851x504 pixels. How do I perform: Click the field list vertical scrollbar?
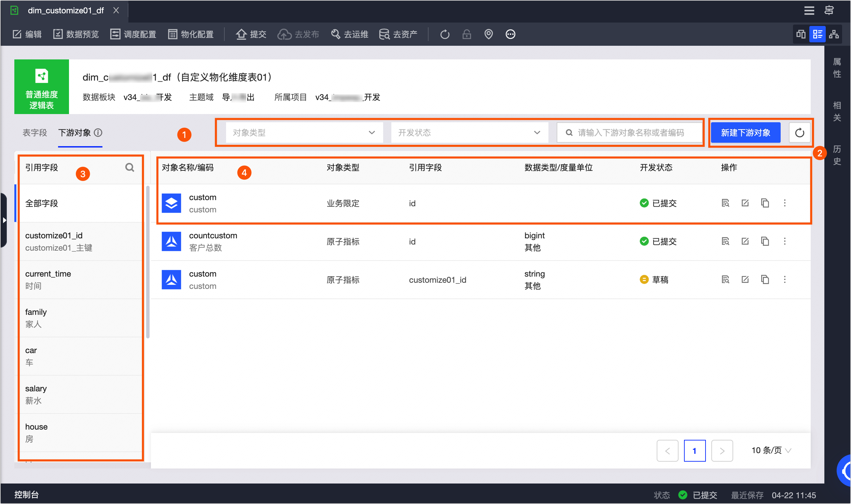148,262
